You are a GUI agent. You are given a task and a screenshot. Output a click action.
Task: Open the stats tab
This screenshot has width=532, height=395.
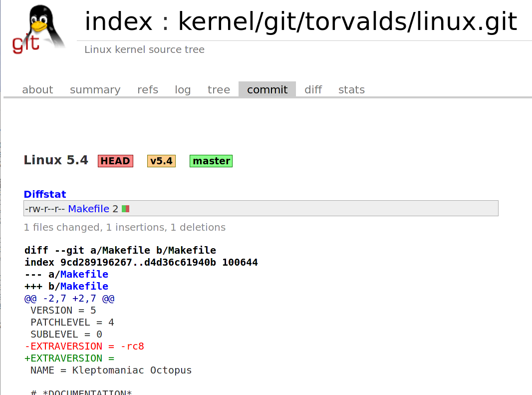[351, 90]
